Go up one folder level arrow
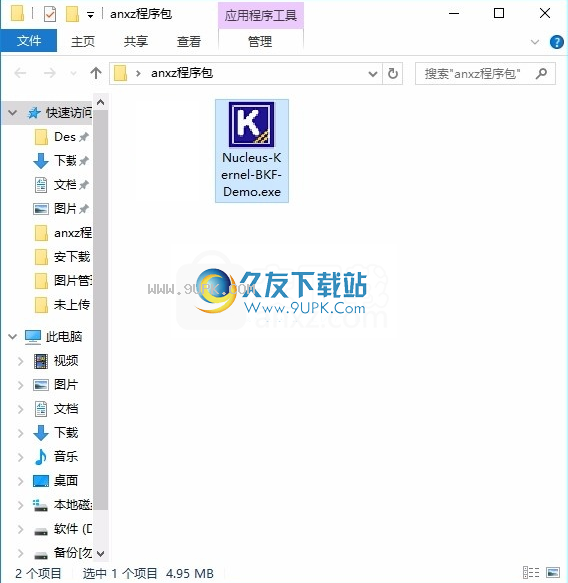 point(96,73)
